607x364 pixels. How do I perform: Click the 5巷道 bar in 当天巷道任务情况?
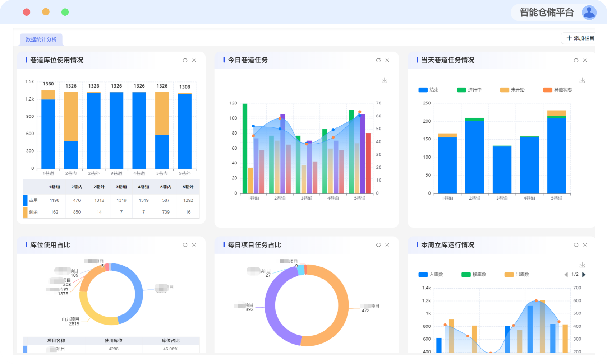point(556,154)
